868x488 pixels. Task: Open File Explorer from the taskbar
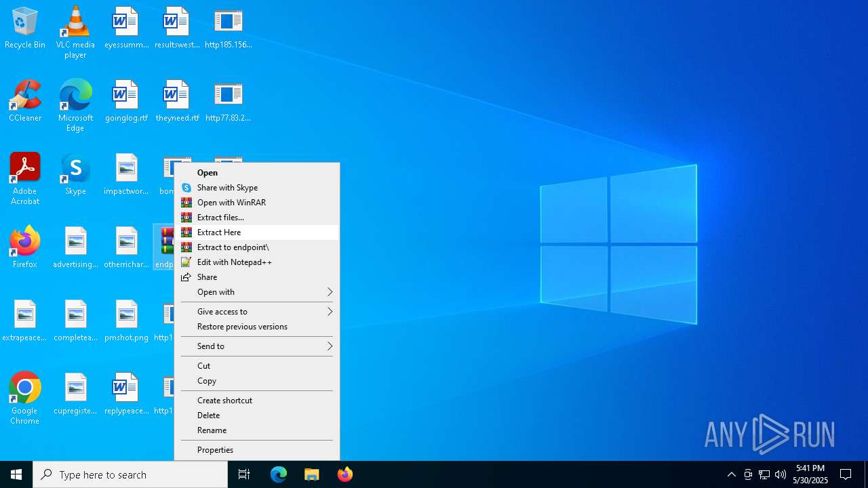[x=312, y=474]
